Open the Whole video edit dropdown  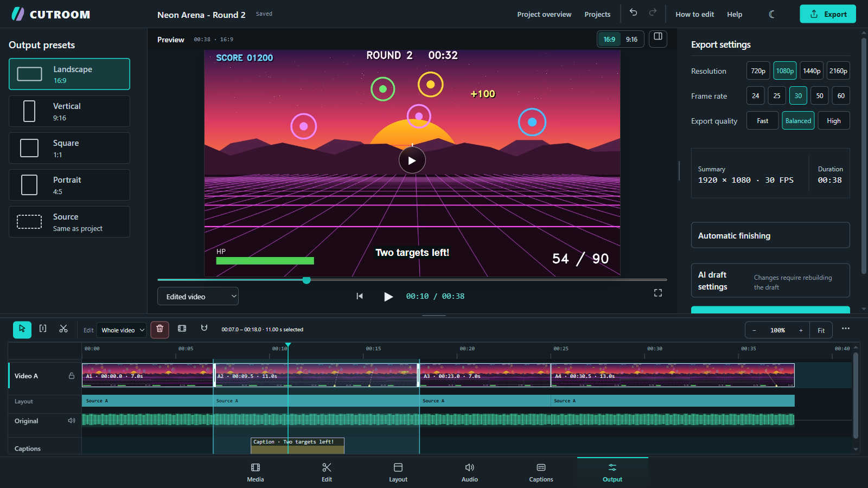[122, 330]
